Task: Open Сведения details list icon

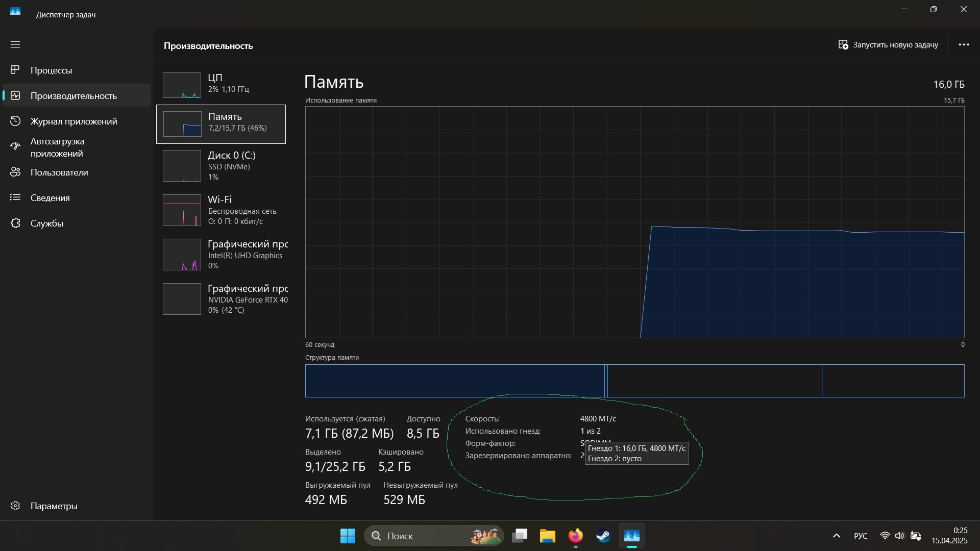Action: (x=15, y=197)
